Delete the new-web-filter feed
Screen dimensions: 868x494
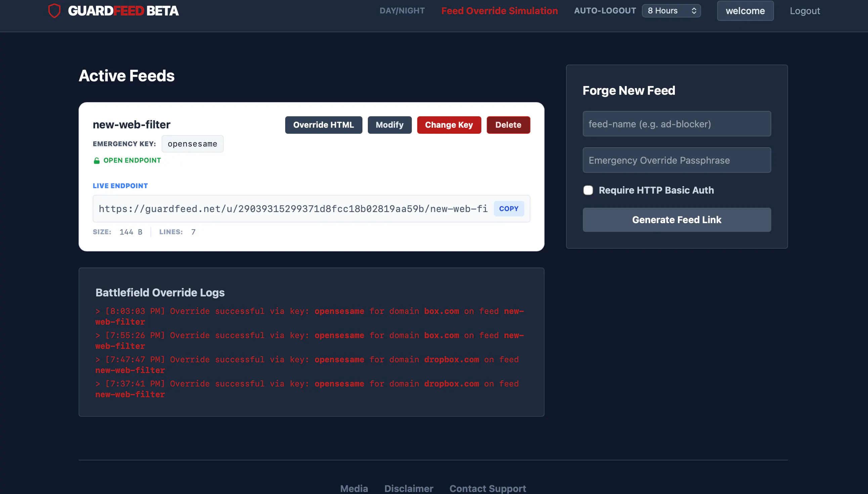[508, 125]
